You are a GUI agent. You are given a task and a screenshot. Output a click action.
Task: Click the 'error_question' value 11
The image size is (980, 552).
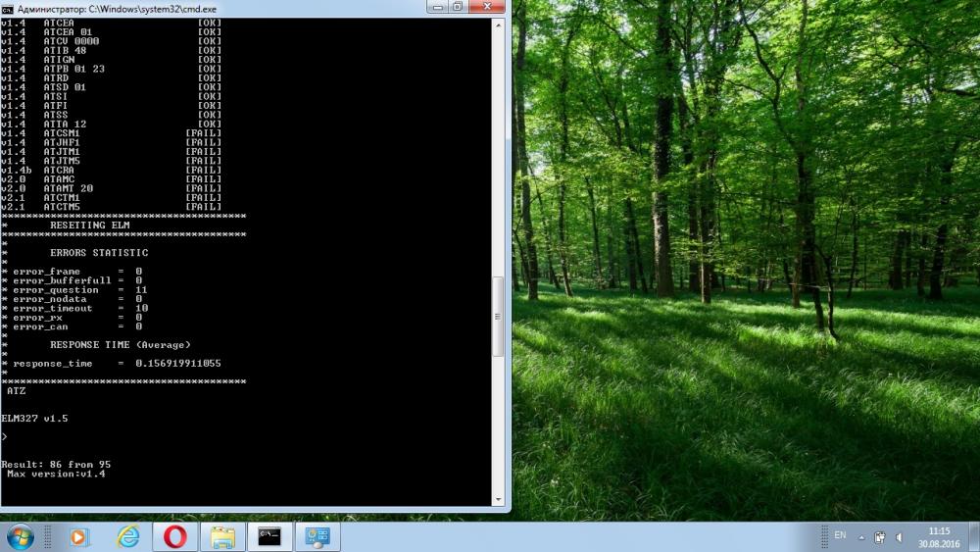pos(141,289)
